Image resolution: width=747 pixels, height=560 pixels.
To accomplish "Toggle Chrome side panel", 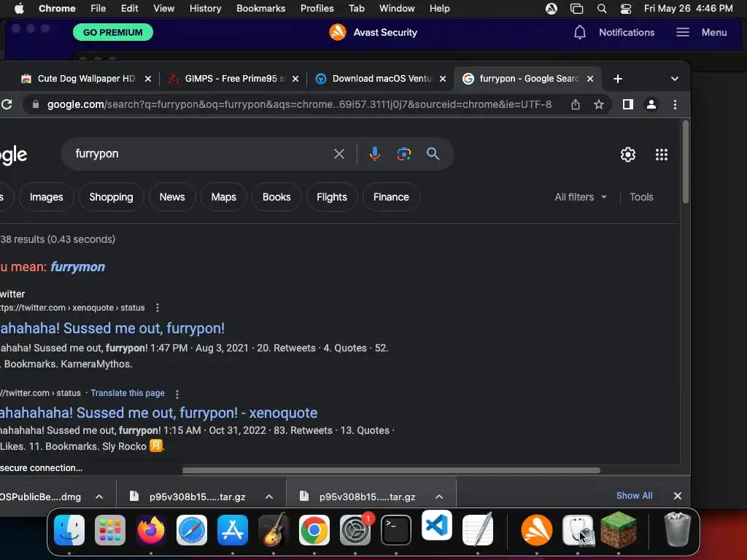I will [x=628, y=104].
